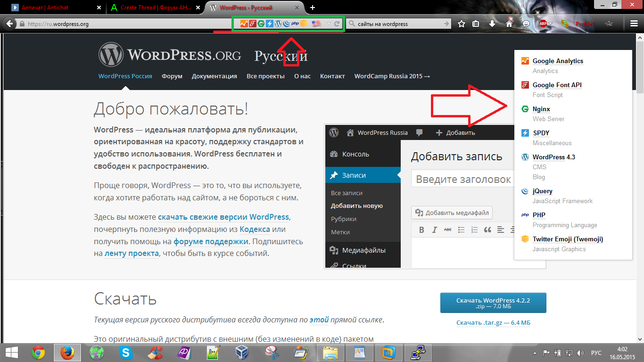Click the yellow Twemoji cube icon in address bar
Image resolution: width=644 pixels, height=362 pixels.
coord(304,24)
